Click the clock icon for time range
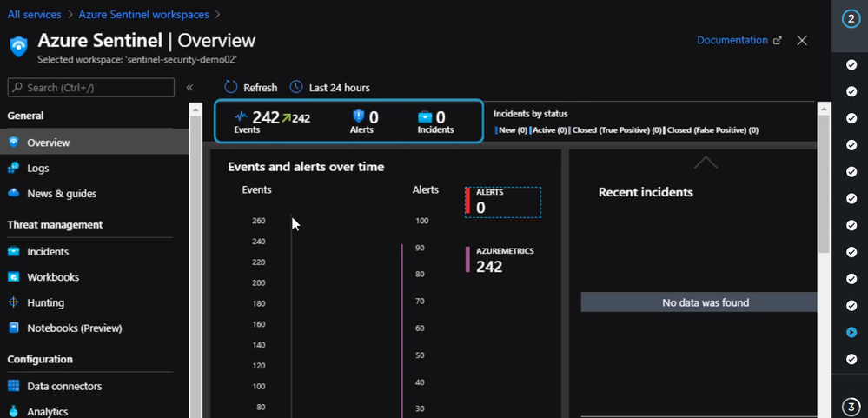Viewport: 868px width, 418px height. pyautogui.click(x=296, y=87)
